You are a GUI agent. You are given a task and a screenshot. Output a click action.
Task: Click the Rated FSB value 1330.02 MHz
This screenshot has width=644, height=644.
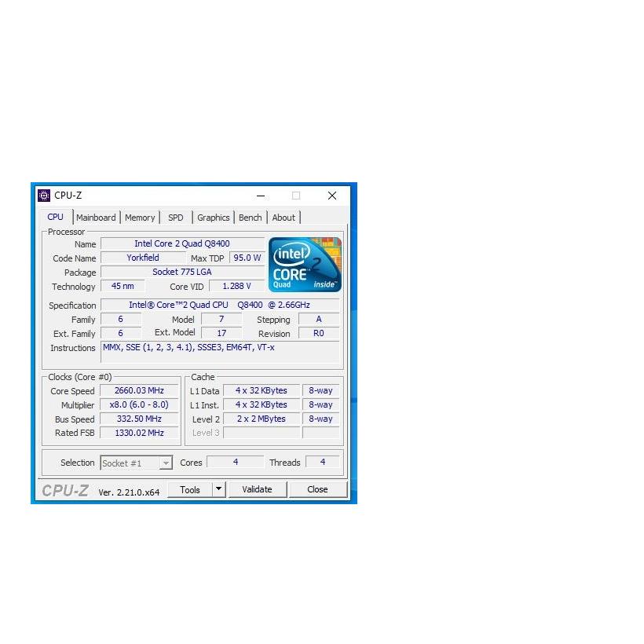coord(139,433)
